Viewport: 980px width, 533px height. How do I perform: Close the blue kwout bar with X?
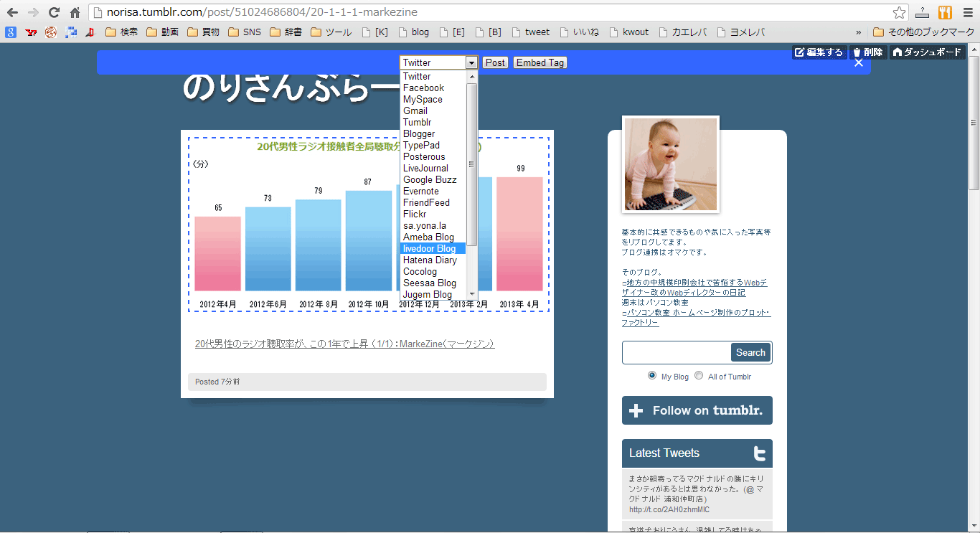pyautogui.click(x=858, y=62)
